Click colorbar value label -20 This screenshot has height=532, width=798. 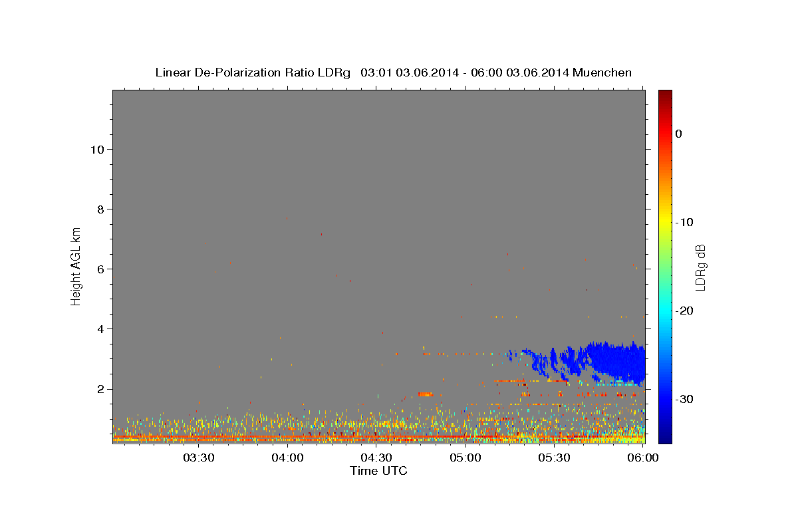[x=684, y=311]
